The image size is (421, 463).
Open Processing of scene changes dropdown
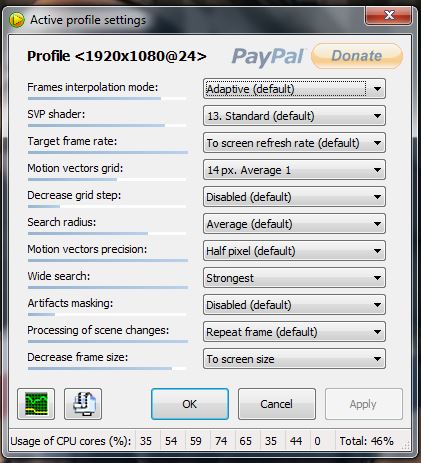click(x=294, y=332)
